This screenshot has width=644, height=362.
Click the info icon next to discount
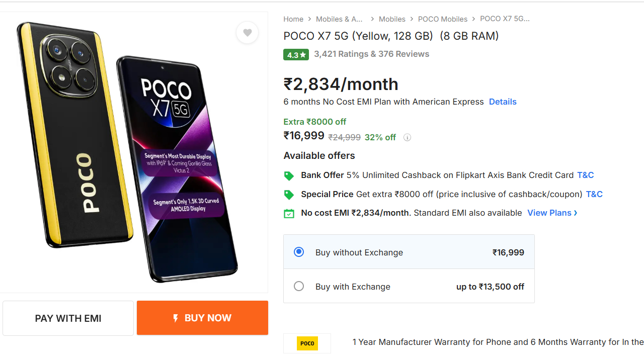coord(407,137)
